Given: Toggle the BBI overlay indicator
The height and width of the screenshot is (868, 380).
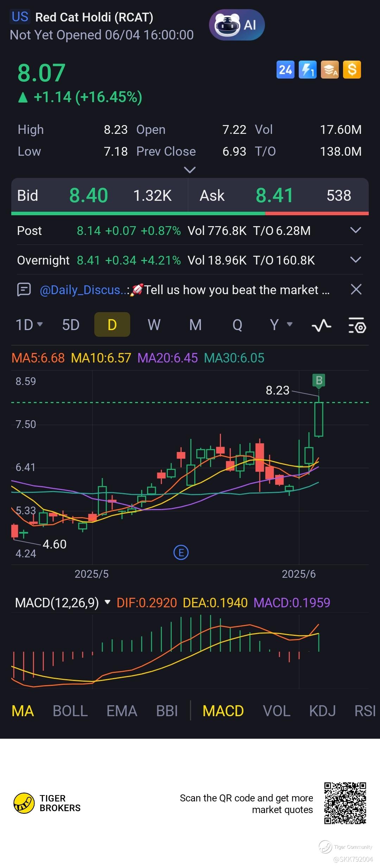Looking at the screenshot, I should click(167, 711).
